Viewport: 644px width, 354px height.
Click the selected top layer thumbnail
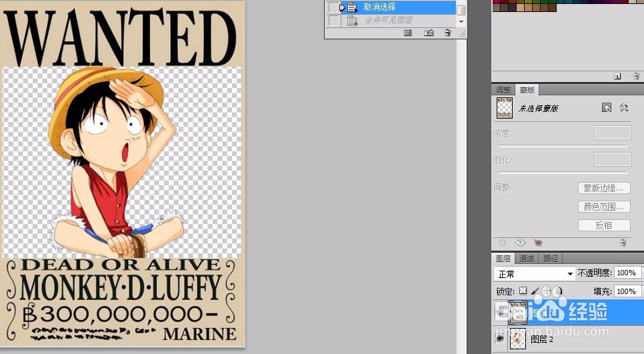(517, 313)
